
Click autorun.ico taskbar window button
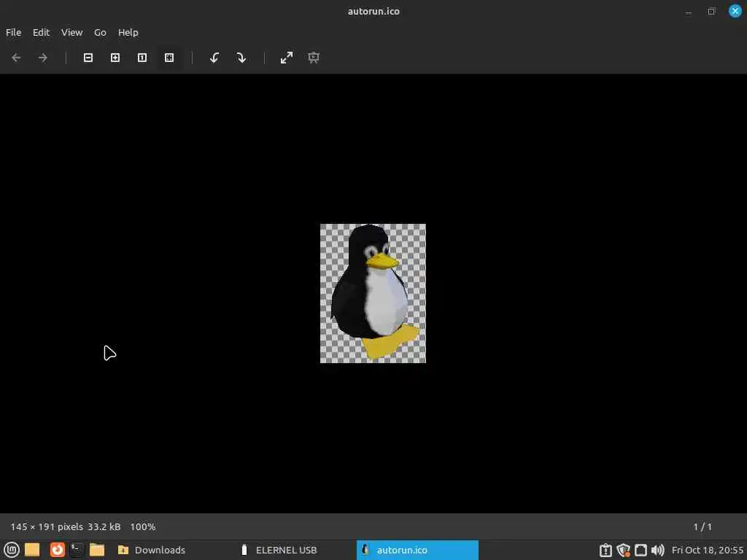pos(417,550)
